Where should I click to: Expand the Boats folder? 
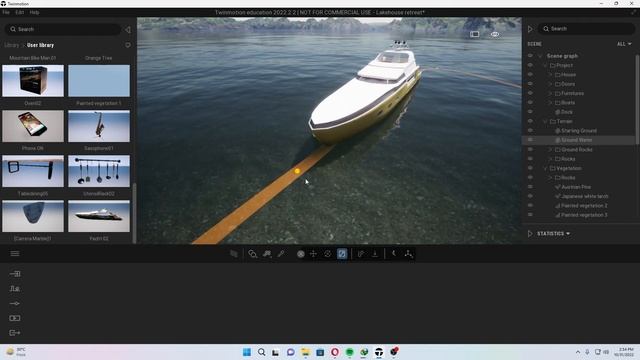[x=550, y=103]
